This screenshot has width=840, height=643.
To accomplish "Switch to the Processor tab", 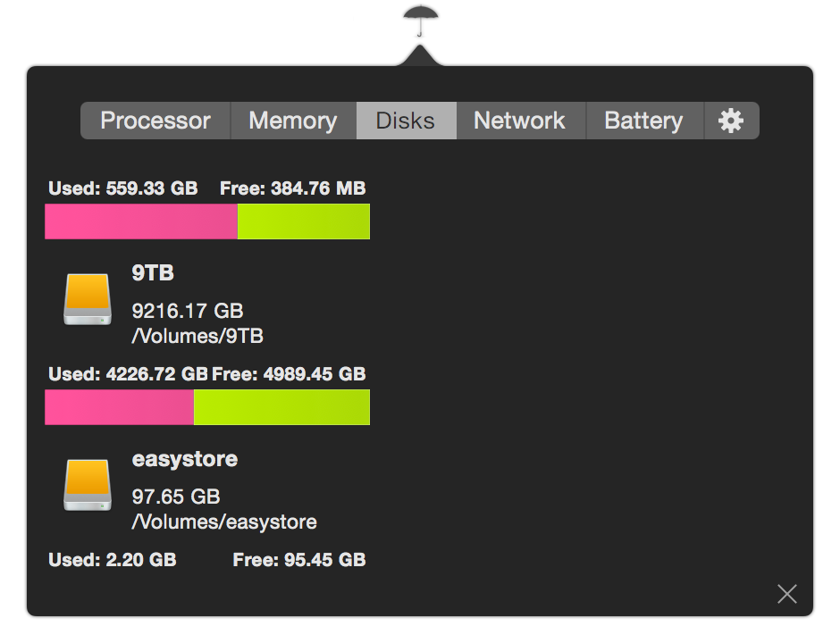I will pyautogui.click(x=155, y=121).
